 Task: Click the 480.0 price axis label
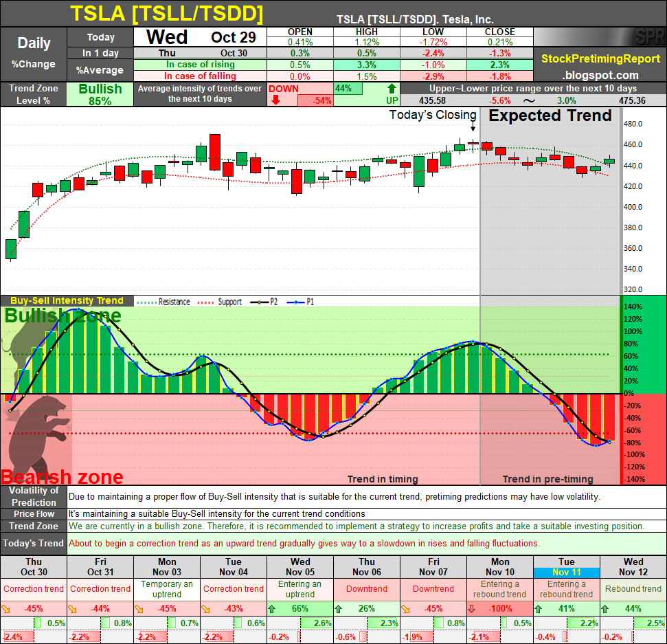(x=633, y=124)
